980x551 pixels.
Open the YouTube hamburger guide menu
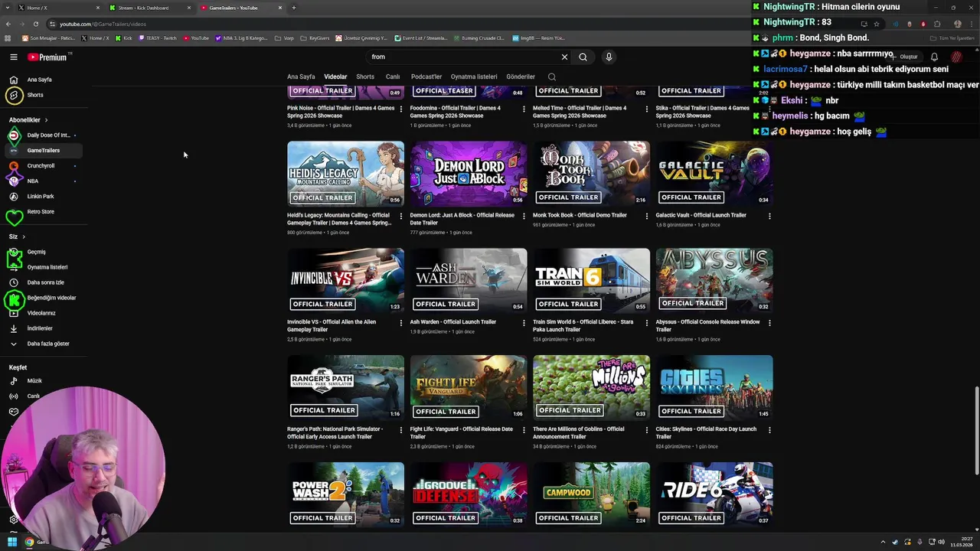[13, 57]
